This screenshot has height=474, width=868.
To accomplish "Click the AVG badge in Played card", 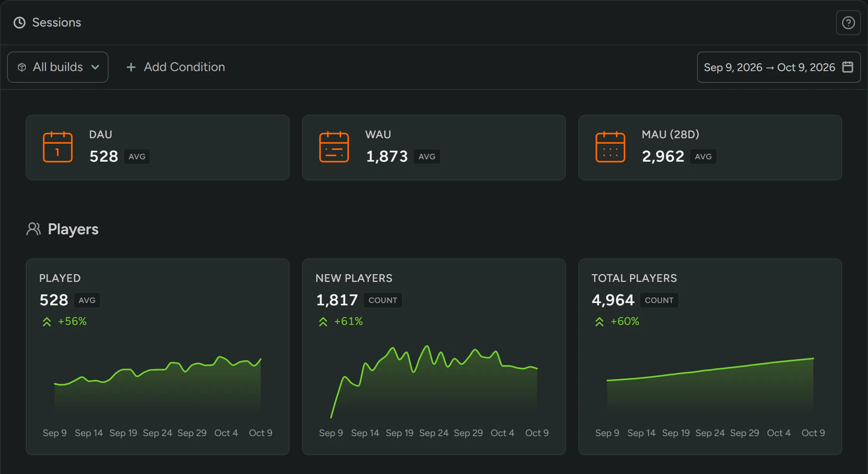I will click(87, 300).
